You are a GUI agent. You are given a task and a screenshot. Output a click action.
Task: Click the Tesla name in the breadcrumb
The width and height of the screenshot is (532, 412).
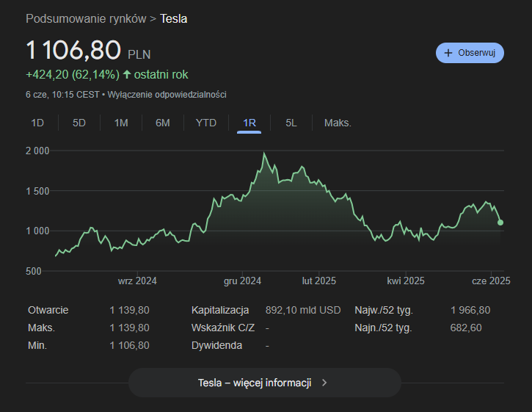point(174,18)
